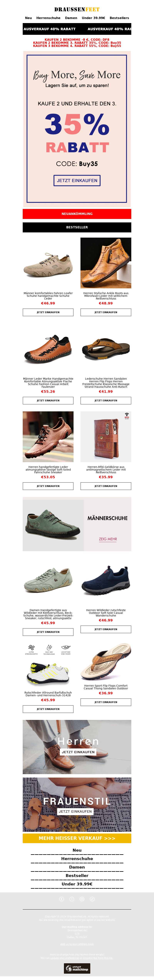Open the RFID leather wallet product image
Image resolution: width=154 pixels, height=980 pixels.
click(x=106, y=437)
